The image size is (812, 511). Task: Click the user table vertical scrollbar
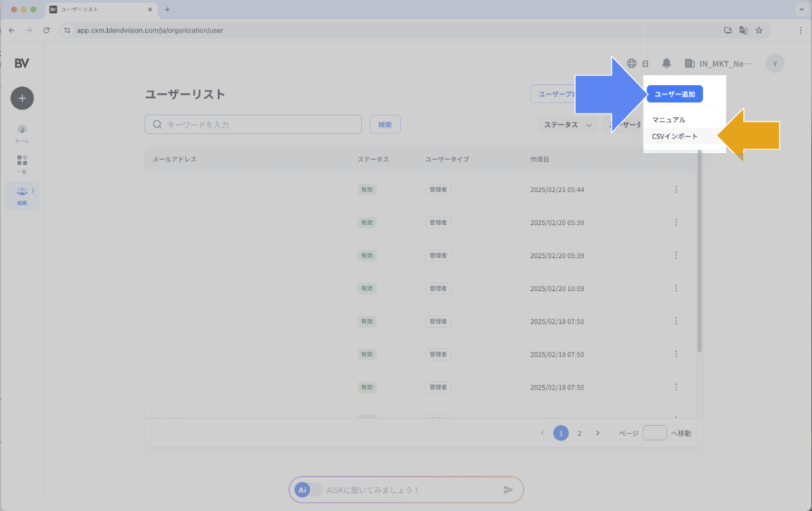(x=700, y=251)
